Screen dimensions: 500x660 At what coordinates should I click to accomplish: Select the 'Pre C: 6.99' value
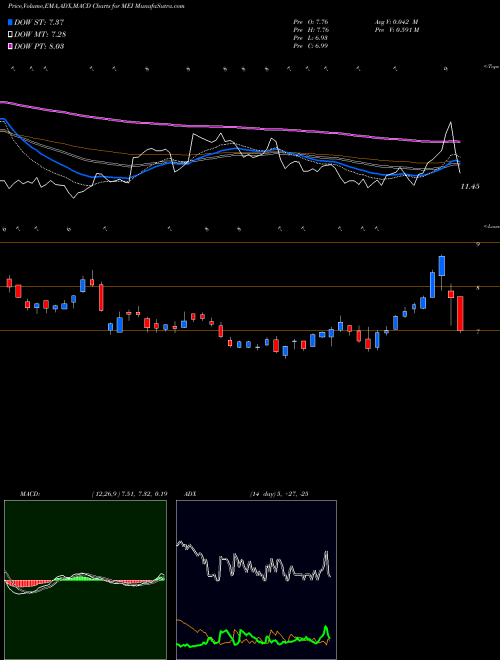click(311, 46)
